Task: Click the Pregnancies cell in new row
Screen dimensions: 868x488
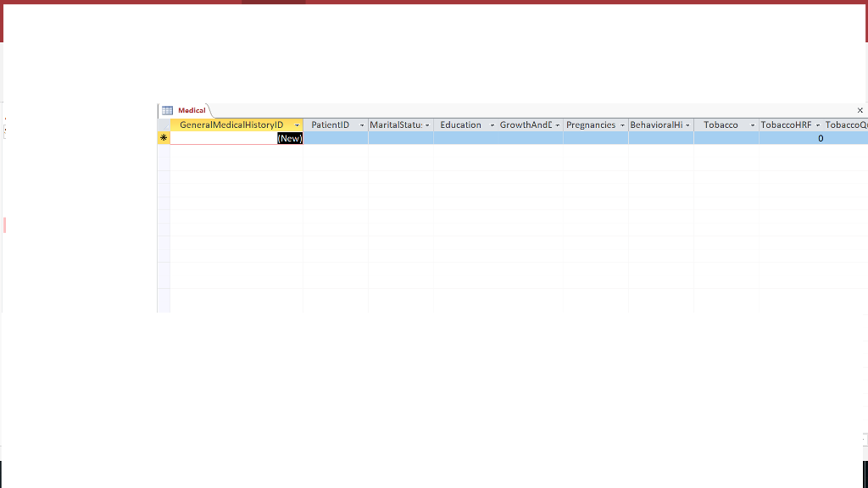Action: (x=596, y=138)
